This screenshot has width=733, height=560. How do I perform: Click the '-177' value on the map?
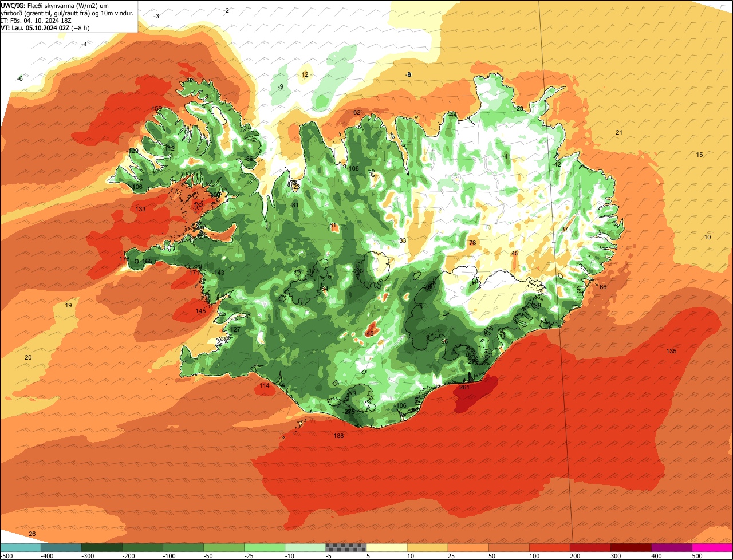pos(313,271)
